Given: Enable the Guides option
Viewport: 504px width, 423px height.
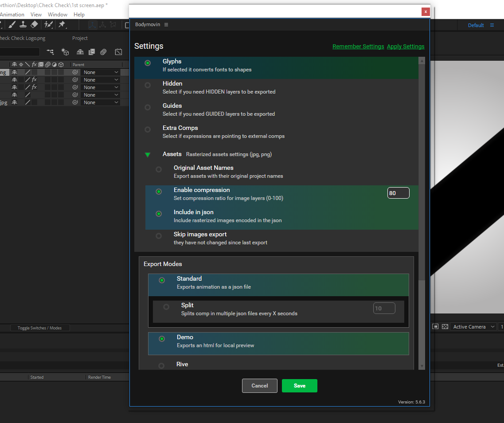Looking at the screenshot, I should point(148,107).
